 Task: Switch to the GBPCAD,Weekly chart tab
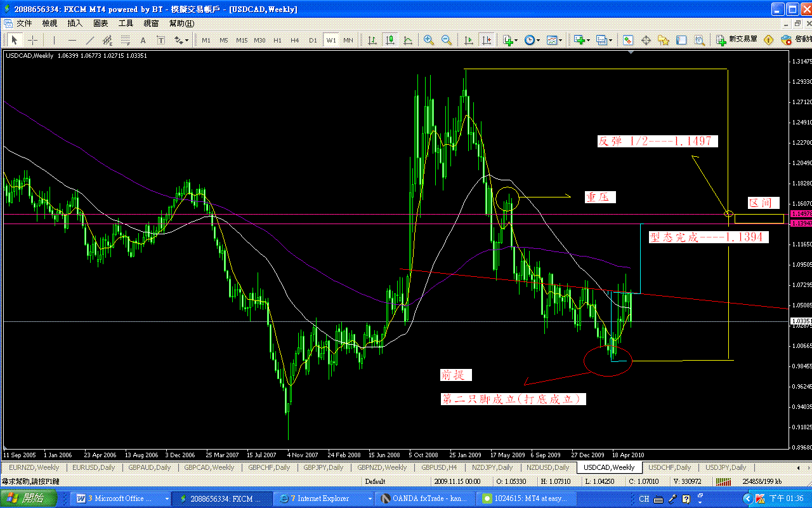coord(208,467)
